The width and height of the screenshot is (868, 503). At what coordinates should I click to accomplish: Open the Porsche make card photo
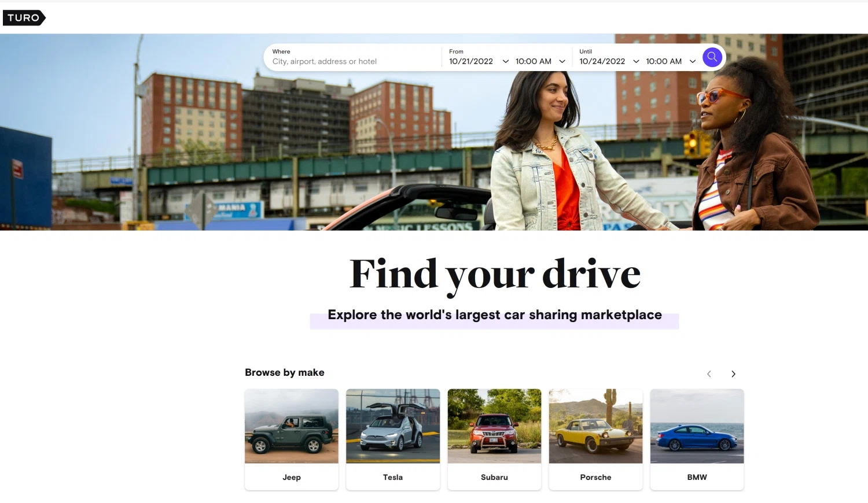tap(595, 426)
